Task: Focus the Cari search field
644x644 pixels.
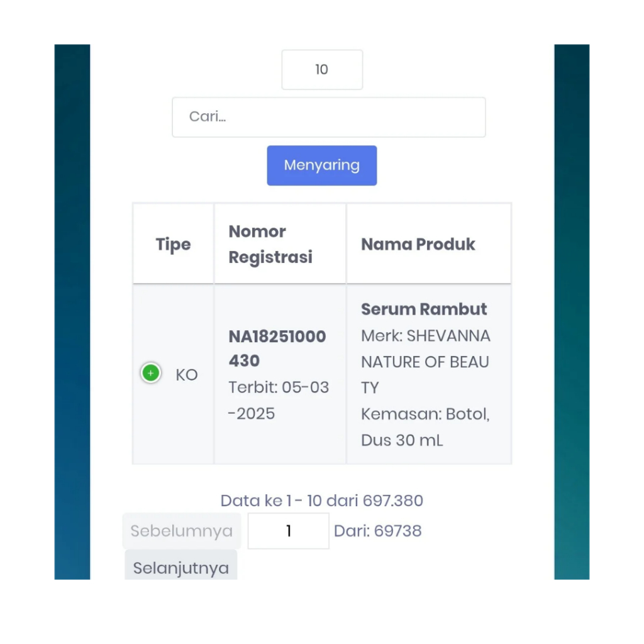Action: (x=328, y=117)
